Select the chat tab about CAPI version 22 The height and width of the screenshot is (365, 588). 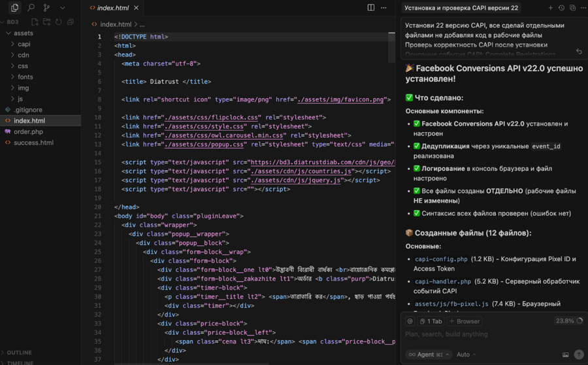[x=461, y=8]
